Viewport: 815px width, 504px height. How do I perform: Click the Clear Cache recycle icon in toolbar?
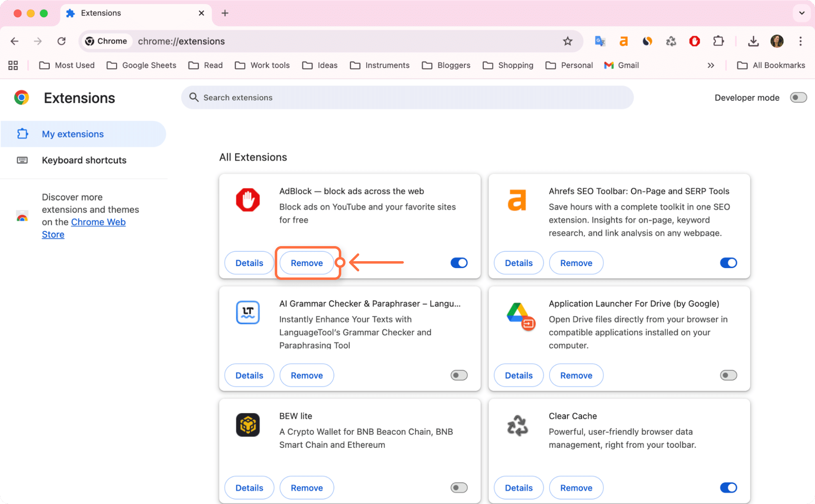tap(671, 41)
